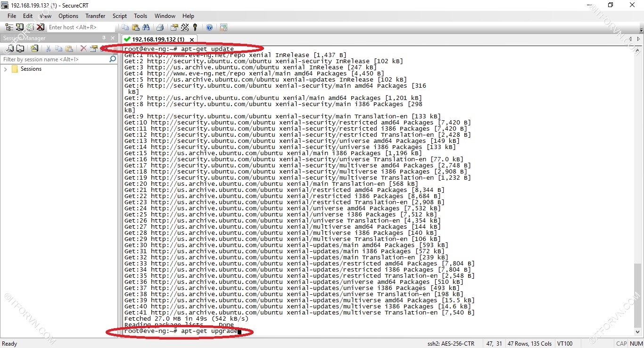Image resolution: width=644 pixels, height=348 pixels.
Task: Click the Filter by session name field
Action: 54,59
